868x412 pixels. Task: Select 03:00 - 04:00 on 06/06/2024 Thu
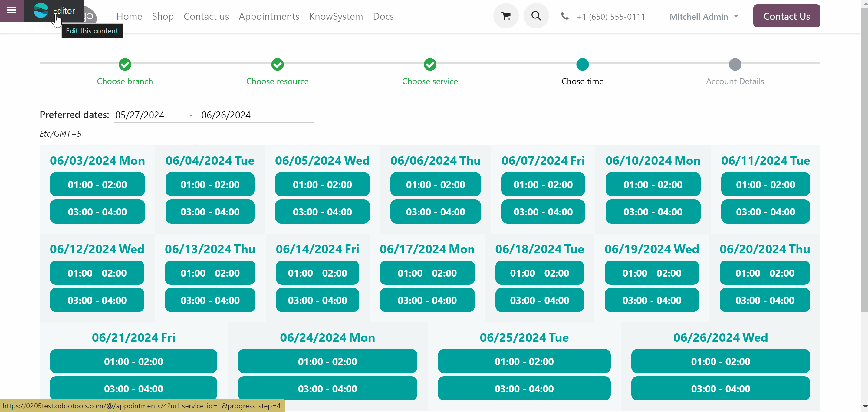[435, 212]
